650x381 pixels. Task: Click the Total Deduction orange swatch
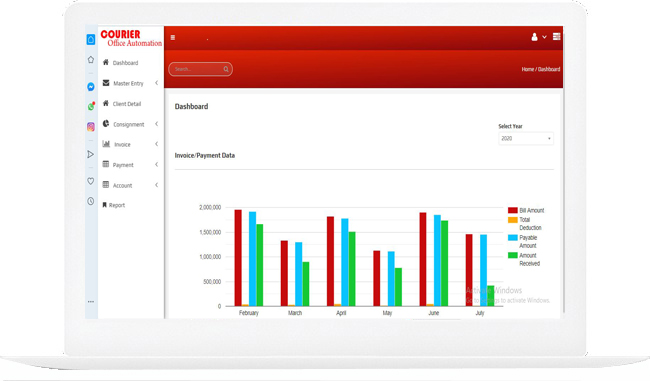point(513,220)
